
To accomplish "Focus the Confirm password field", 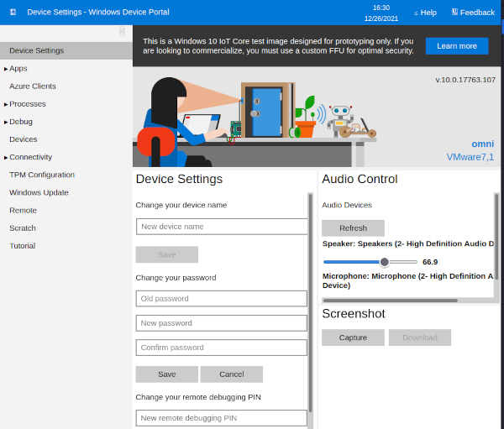I will click(x=222, y=348).
